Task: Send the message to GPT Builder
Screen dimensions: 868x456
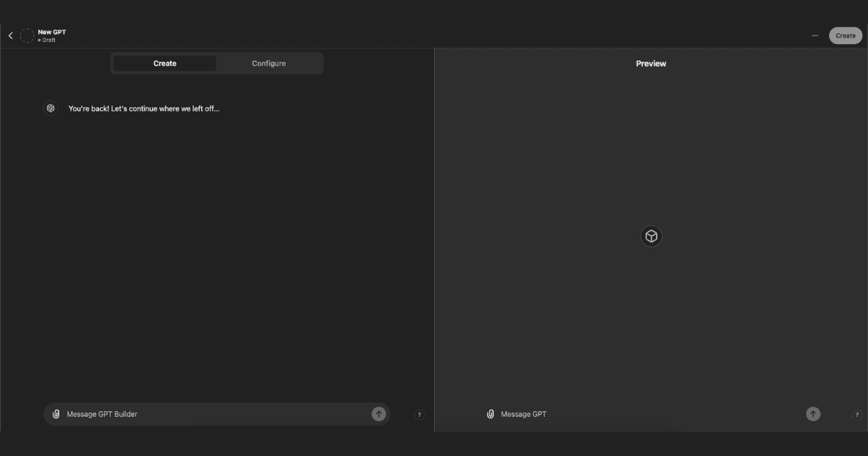Action: [x=378, y=414]
